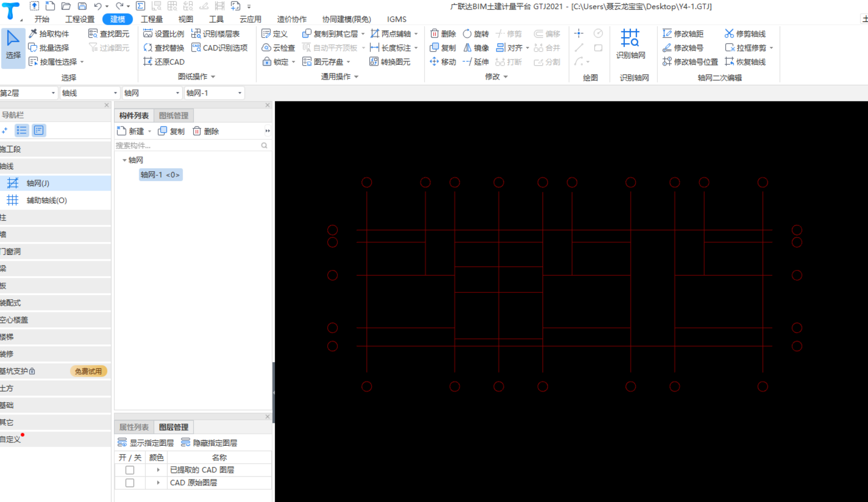Click 显示指定图层 button
868x502 pixels.
coord(145,443)
